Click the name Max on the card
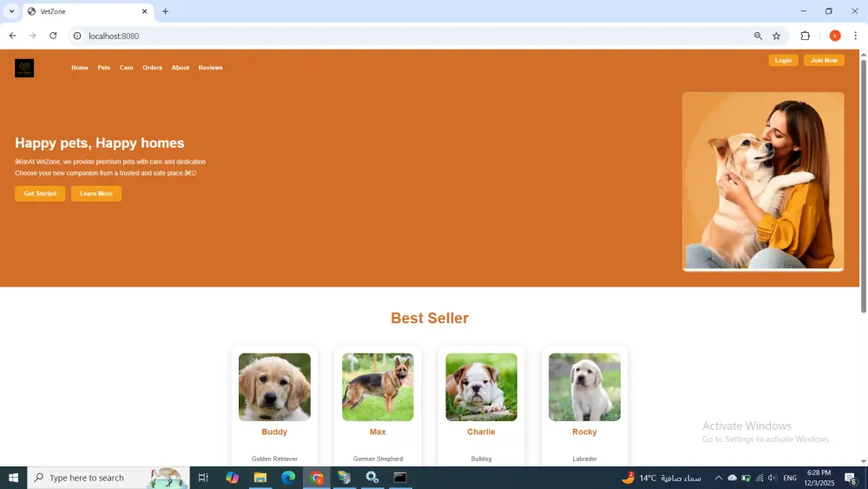The image size is (868, 489). (378, 432)
